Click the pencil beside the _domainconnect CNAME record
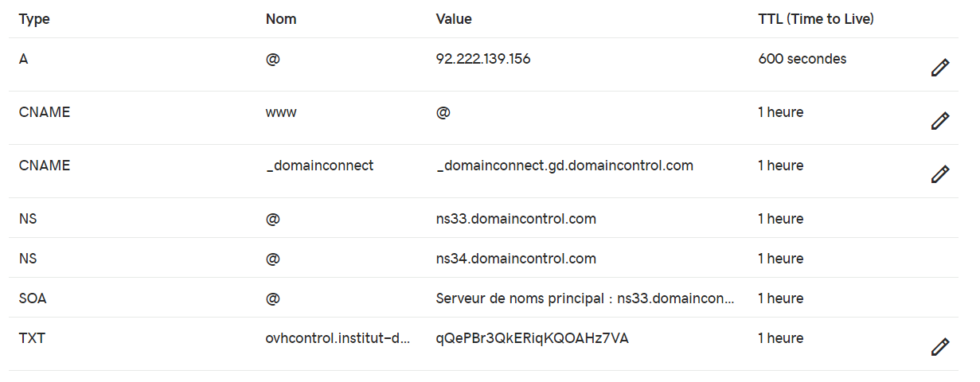 tap(940, 174)
